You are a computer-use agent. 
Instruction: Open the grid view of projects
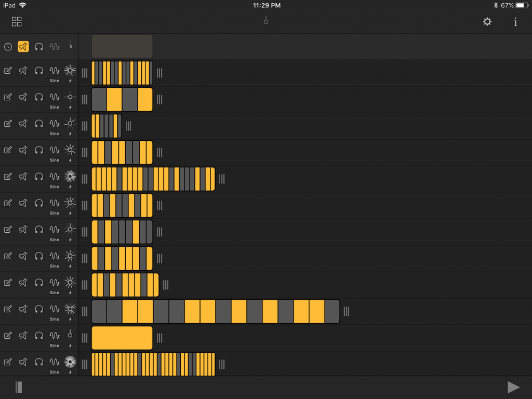(x=17, y=22)
